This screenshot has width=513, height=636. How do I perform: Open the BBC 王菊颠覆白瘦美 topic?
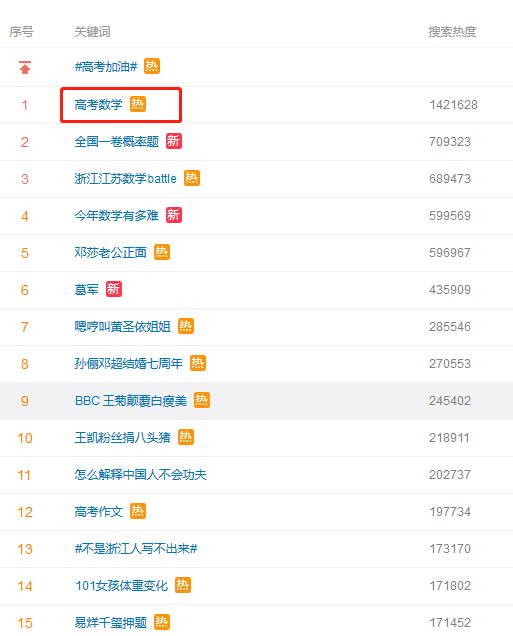(x=131, y=401)
